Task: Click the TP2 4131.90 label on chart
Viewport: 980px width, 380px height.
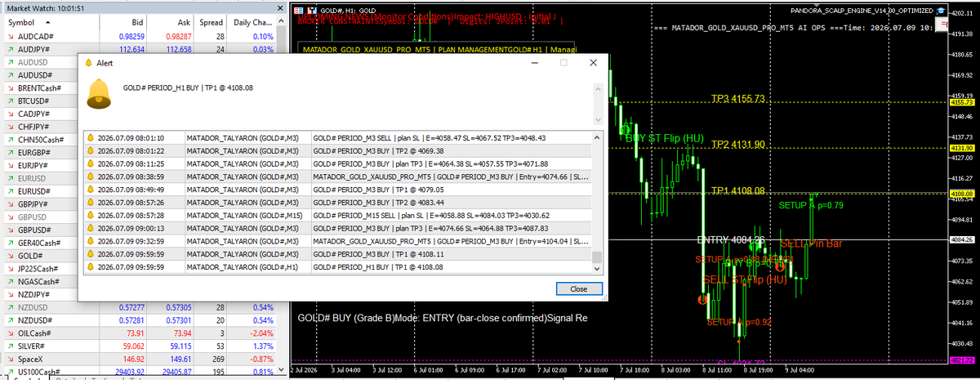Action: pos(737,145)
